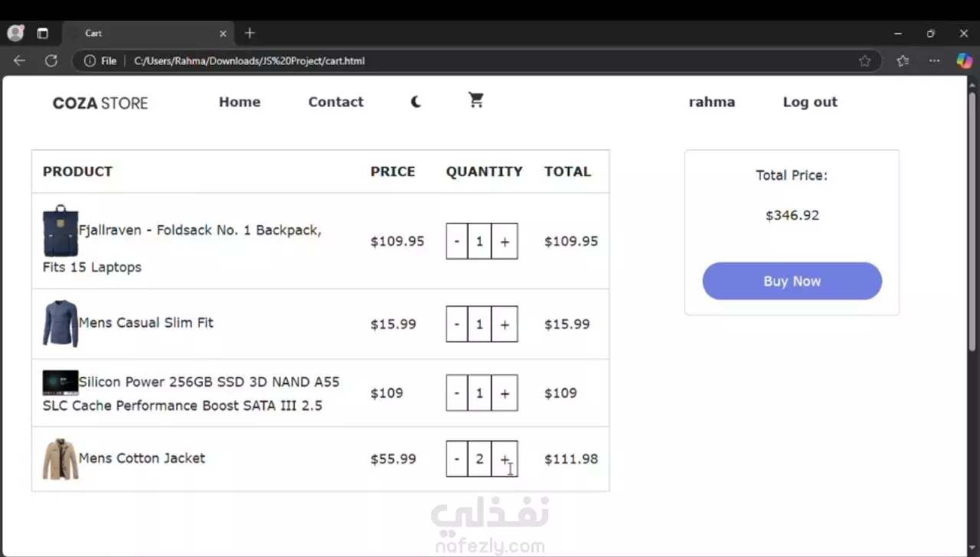The image size is (980, 557).
Task: Click the $111.98 jacket total
Action: [x=571, y=459]
